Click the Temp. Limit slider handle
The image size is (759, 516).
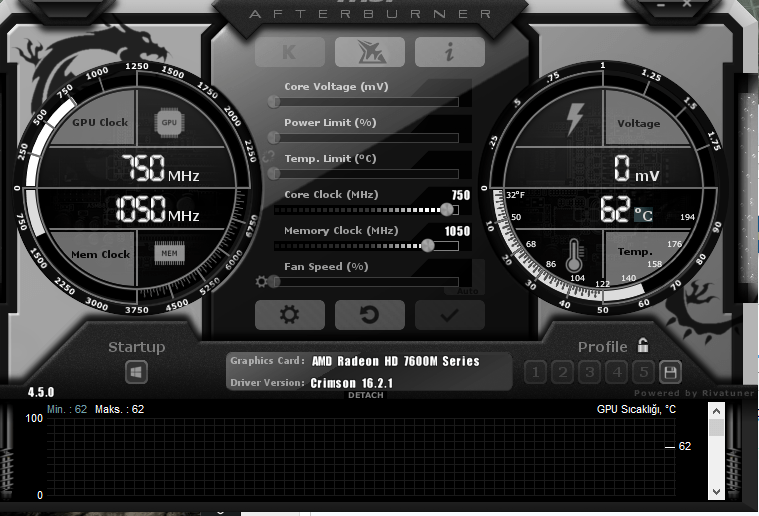274,173
